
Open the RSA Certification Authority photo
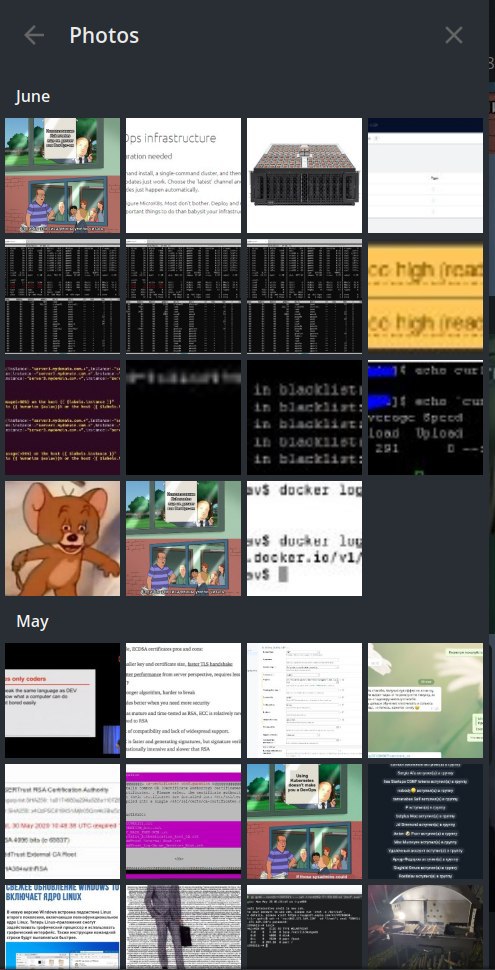tap(62, 822)
